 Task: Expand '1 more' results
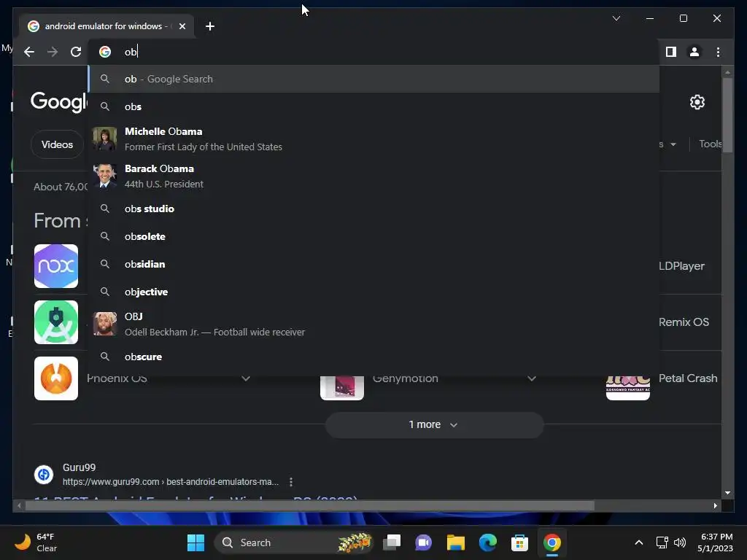(435, 425)
